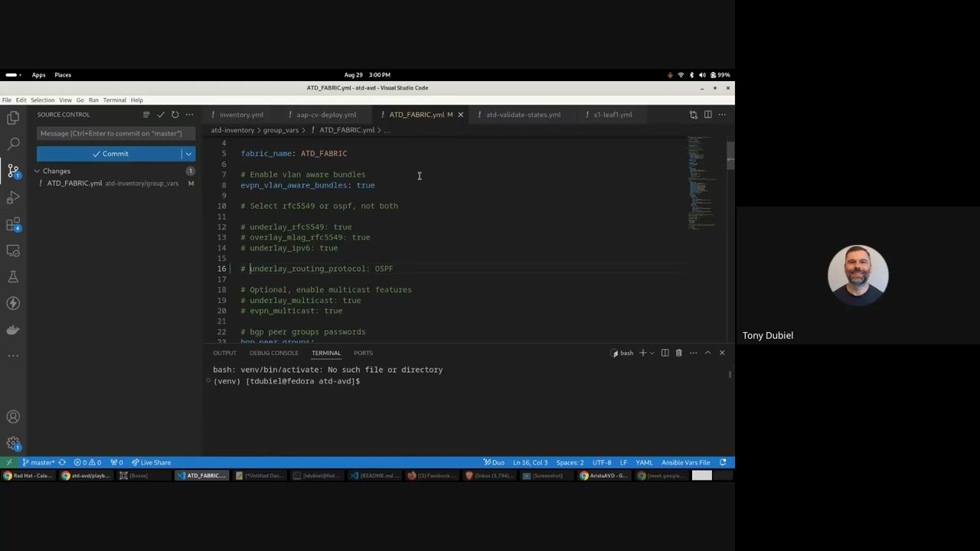Click errors and warnings count in status bar

87,462
